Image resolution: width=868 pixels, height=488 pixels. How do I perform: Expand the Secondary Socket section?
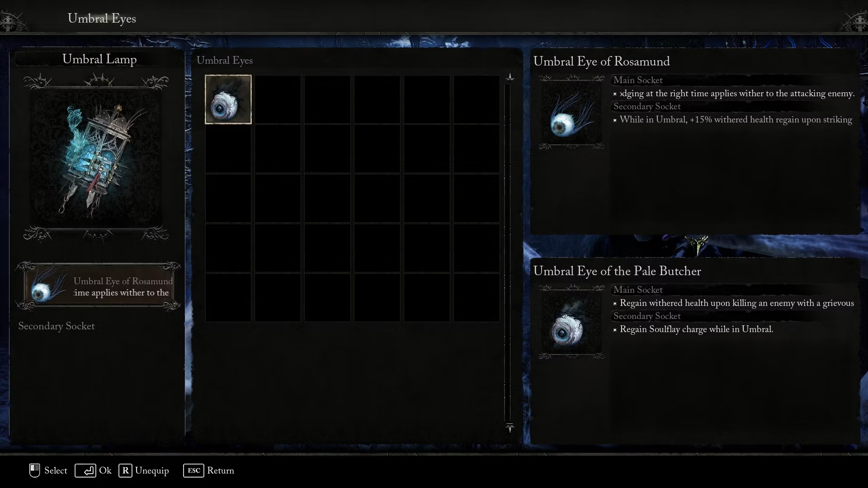56,325
